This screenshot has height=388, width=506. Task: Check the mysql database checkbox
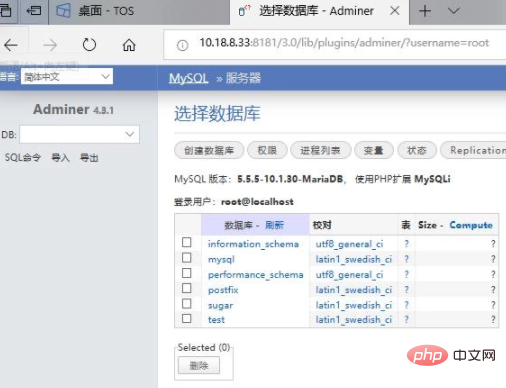(x=187, y=258)
